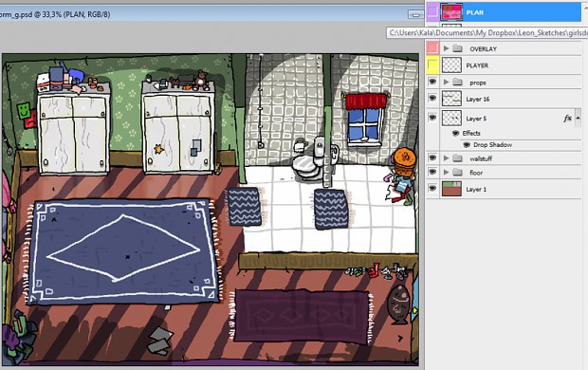This screenshot has height=370, width=588.
Task: Click the Drop Shadow effect label
Action: click(x=492, y=145)
